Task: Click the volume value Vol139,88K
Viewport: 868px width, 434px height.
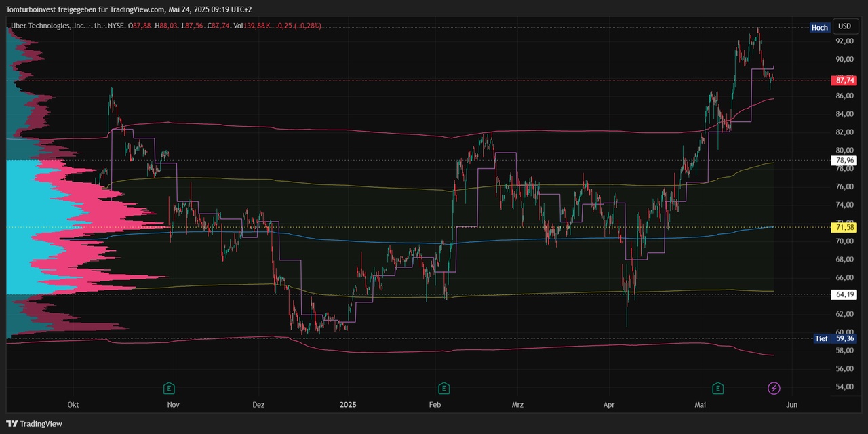Action: point(252,26)
